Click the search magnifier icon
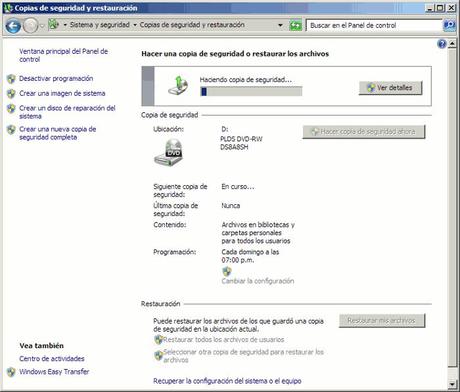The width and height of the screenshot is (460, 392). (x=449, y=25)
